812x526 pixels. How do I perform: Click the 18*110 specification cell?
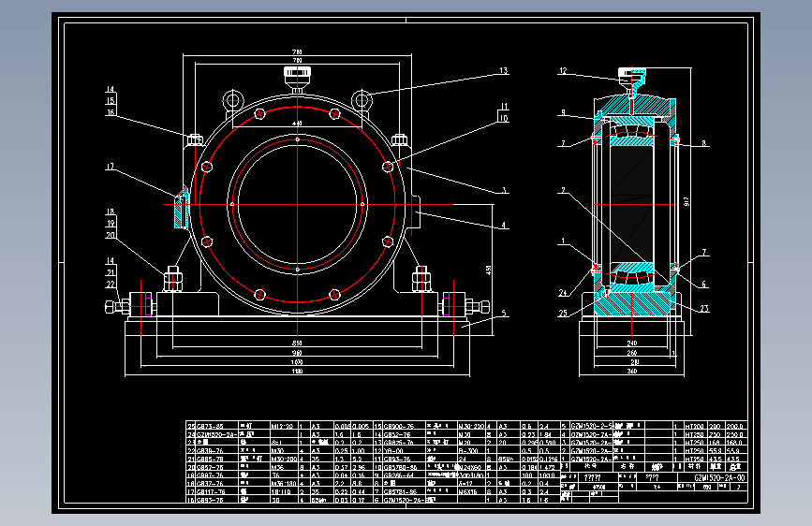point(282,491)
